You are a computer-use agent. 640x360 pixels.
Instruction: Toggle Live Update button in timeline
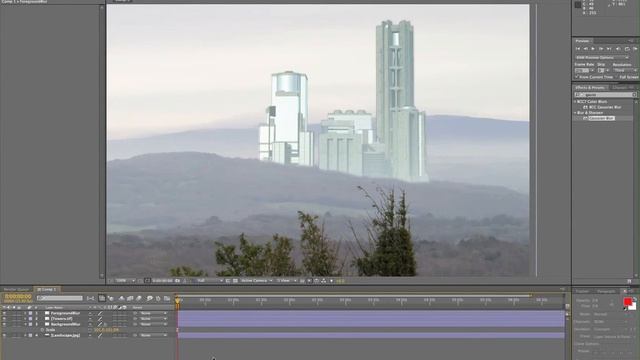[x=102, y=298]
